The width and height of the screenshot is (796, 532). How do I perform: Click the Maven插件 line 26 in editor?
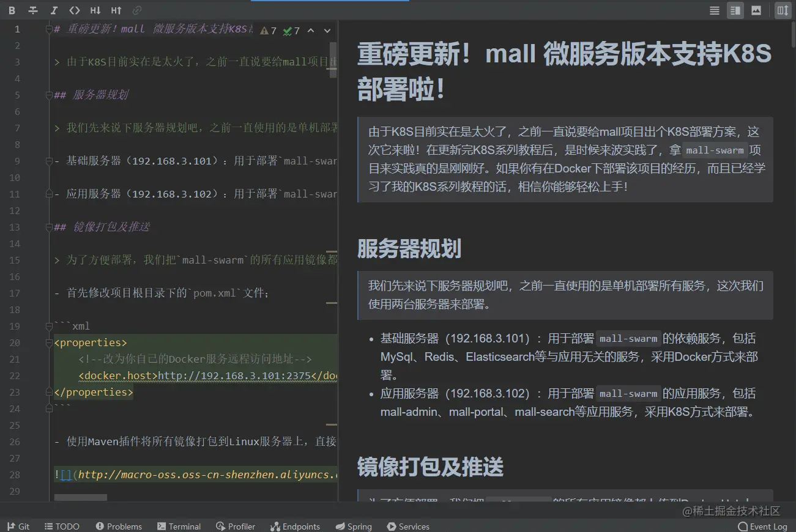(x=196, y=441)
